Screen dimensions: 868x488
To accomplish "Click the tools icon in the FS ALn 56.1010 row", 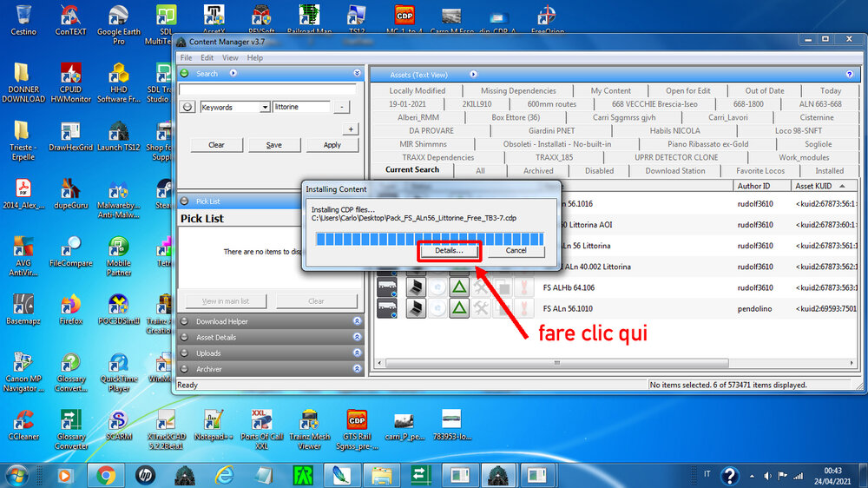I will tap(481, 308).
